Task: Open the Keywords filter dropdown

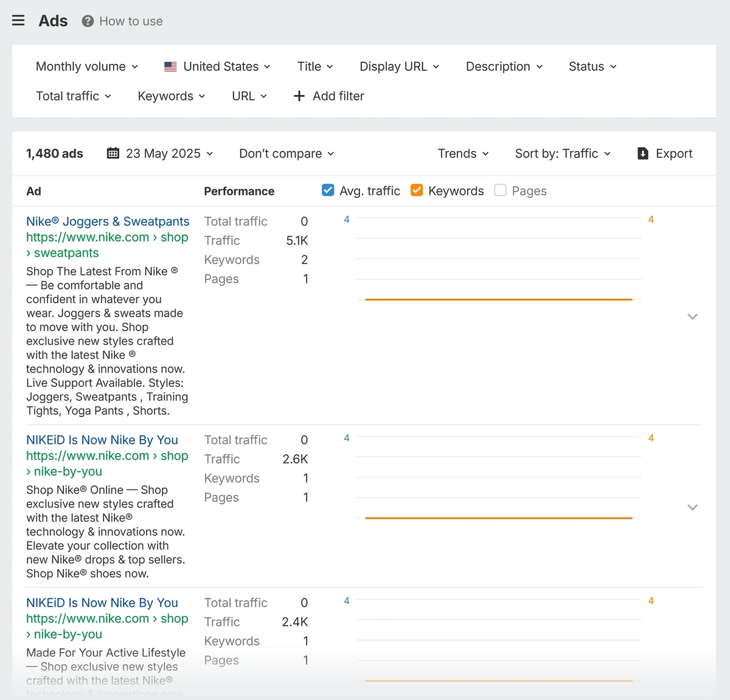Action: pyautogui.click(x=172, y=96)
